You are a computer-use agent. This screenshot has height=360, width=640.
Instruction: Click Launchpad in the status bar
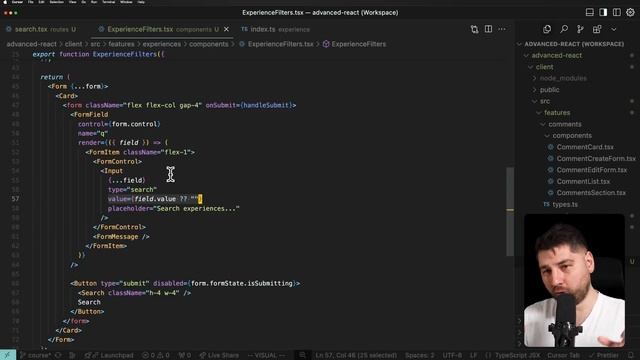[x=109, y=355]
